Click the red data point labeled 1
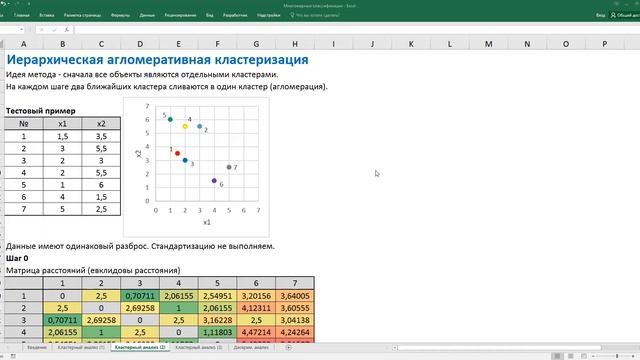Screen dimensions: 640x360 pyautogui.click(x=178, y=153)
